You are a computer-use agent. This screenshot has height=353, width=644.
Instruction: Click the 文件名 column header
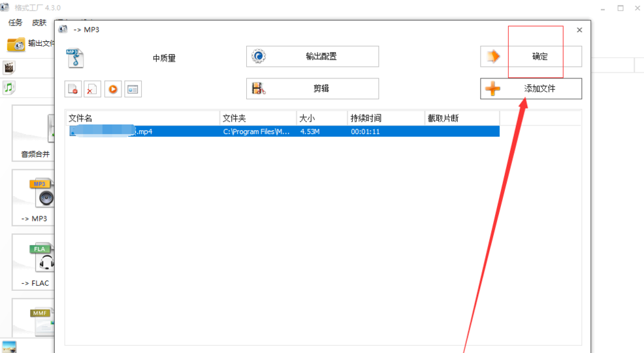[x=143, y=118]
